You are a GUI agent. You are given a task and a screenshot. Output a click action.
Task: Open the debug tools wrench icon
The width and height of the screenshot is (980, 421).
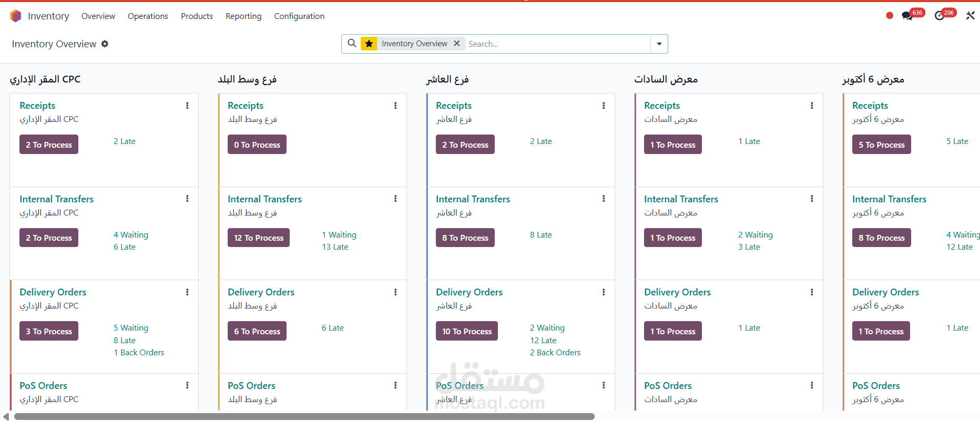click(x=971, y=16)
